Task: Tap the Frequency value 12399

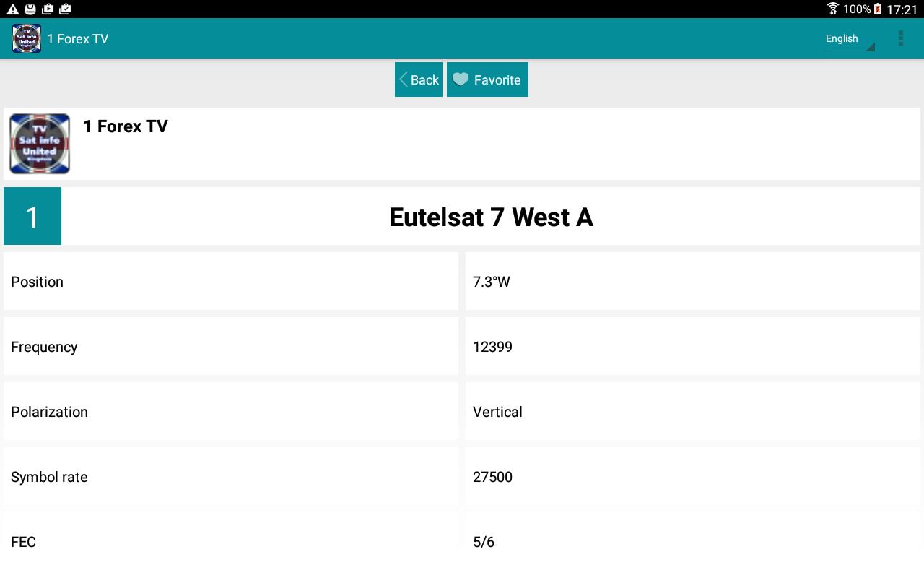Action: [492, 347]
